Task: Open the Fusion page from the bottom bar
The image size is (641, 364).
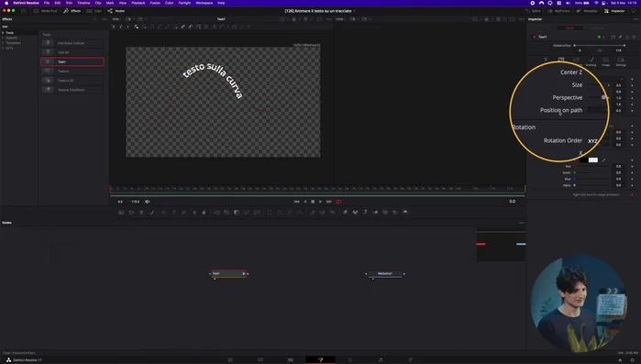Action: coord(321,360)
